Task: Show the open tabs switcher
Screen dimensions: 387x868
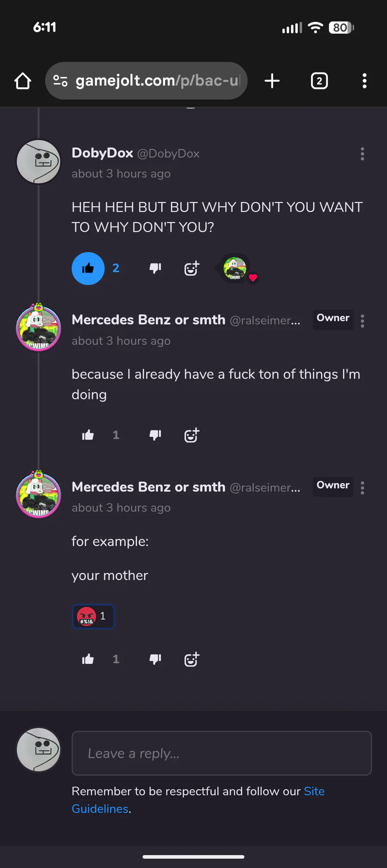Action: [319, 81]
